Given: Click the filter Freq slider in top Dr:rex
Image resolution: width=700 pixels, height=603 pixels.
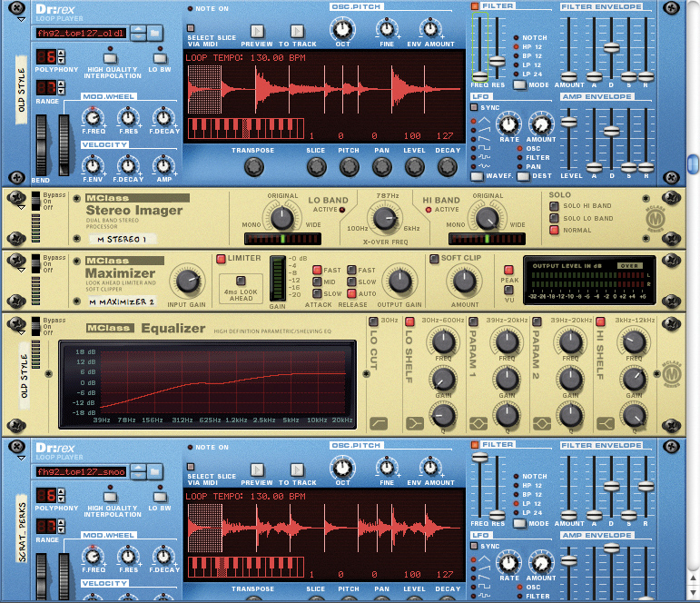Looking at the screenshot, I should [x=480, y=76].
